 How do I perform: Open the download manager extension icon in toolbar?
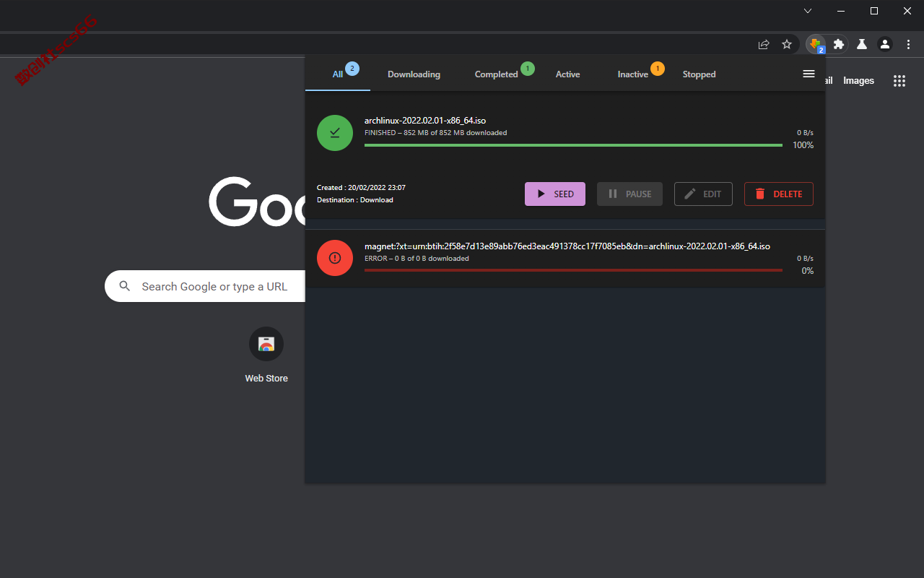coord(815,44)
